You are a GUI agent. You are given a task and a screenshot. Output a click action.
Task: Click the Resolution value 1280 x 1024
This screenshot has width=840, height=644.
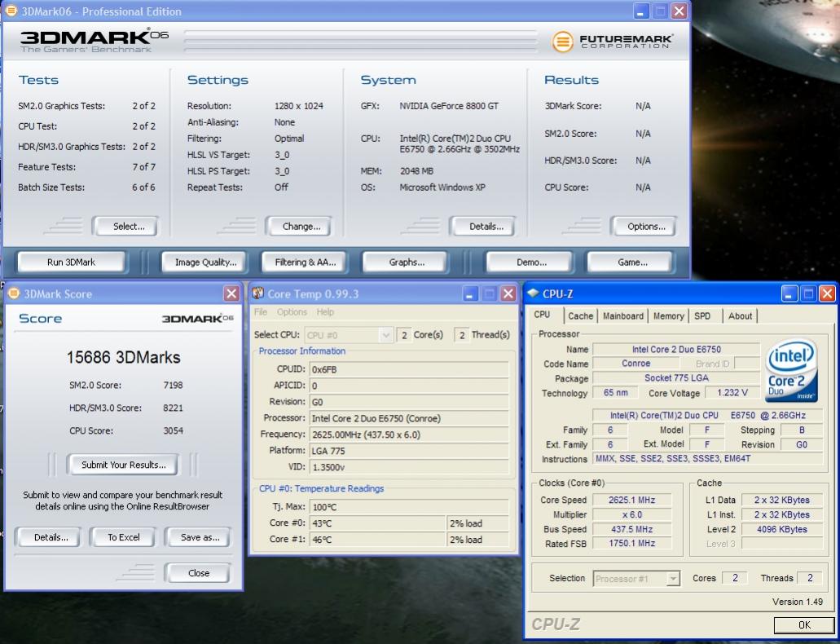click(x=298, y=106)
